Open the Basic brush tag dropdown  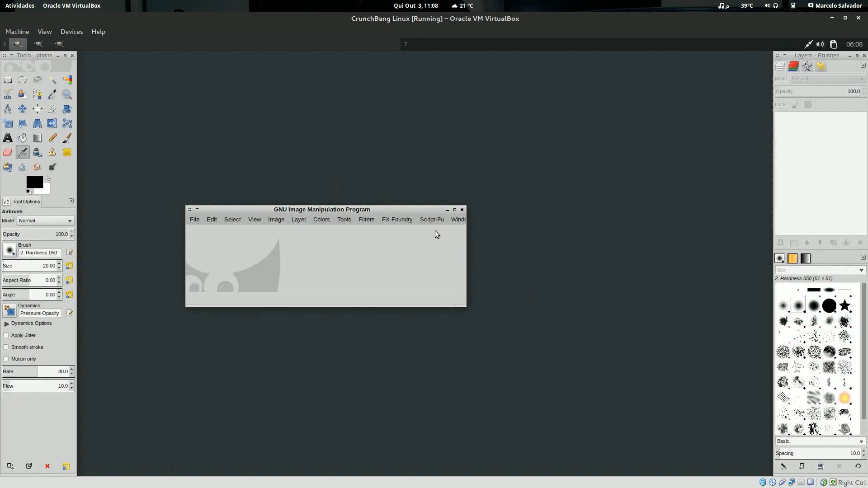861,441
